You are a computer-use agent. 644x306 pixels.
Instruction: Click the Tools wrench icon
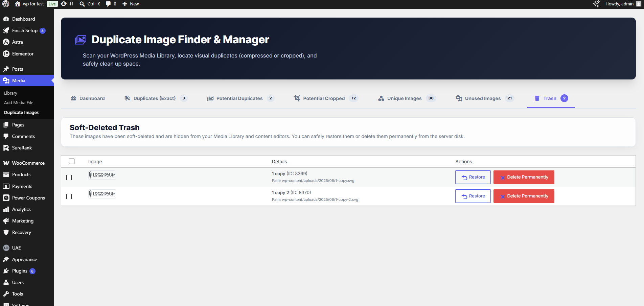(6, 294)
